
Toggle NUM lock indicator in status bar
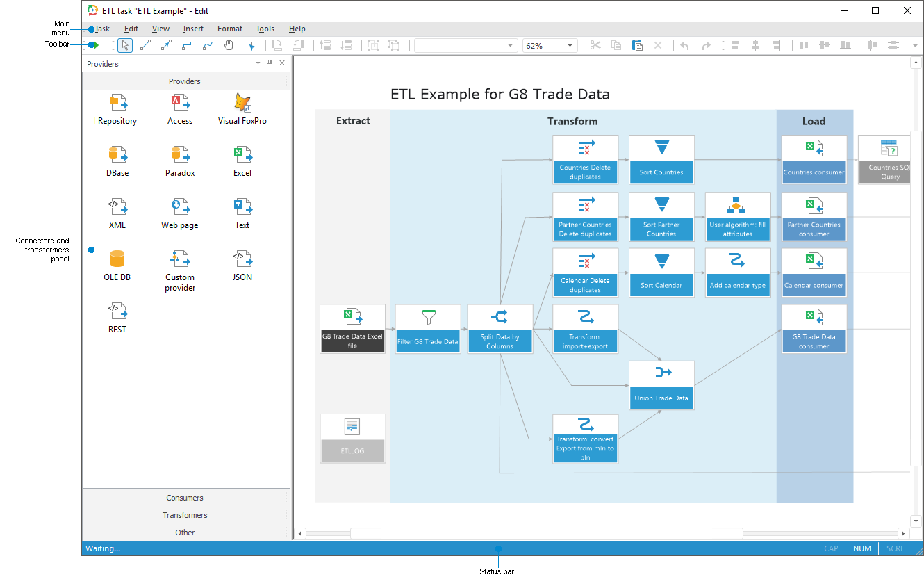(861, 548)
